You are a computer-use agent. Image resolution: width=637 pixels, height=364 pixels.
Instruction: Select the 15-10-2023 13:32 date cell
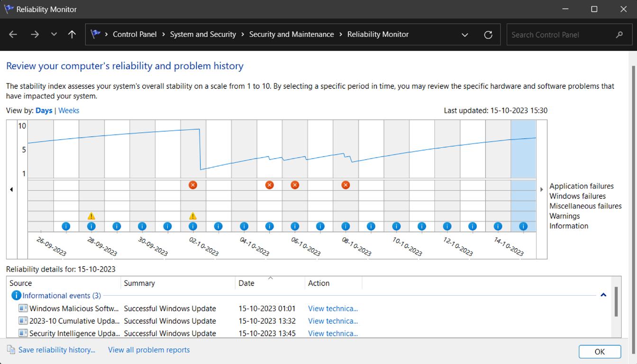(267, 321)
